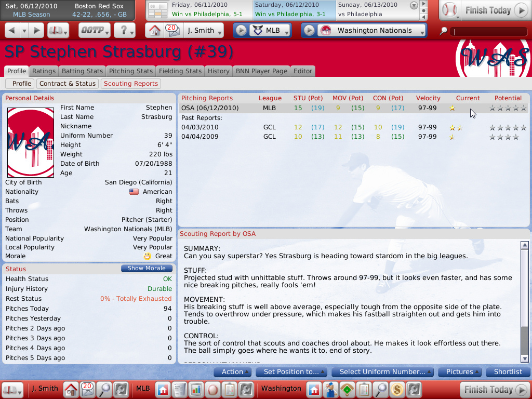Click the scouting report scrollbar down arrow
The width and height of the screenshot is (532, 399).
tap(524, 358)
